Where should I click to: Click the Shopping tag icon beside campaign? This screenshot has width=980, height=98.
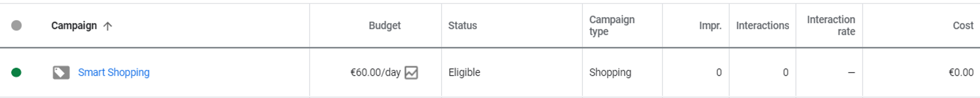(x=61, y=72)
